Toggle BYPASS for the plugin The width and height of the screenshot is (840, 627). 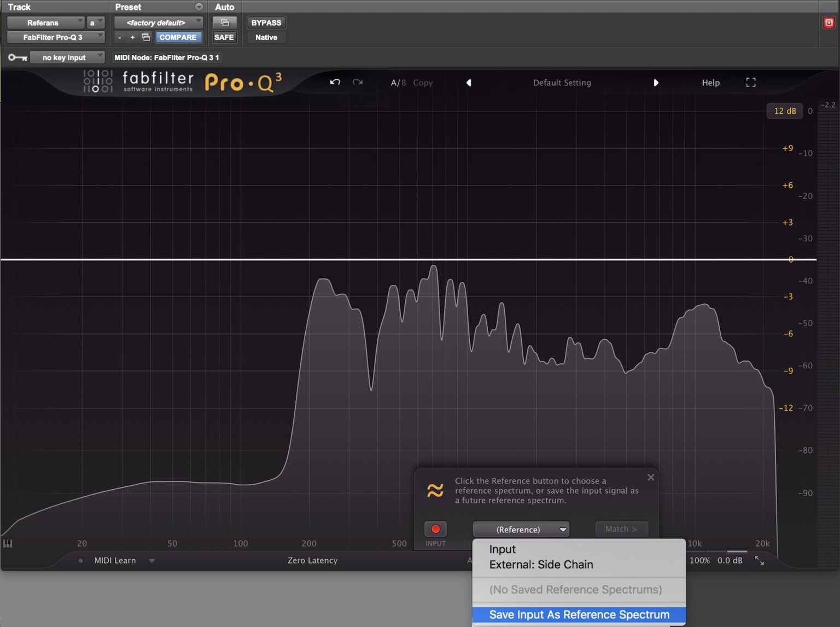pos(266,22)
